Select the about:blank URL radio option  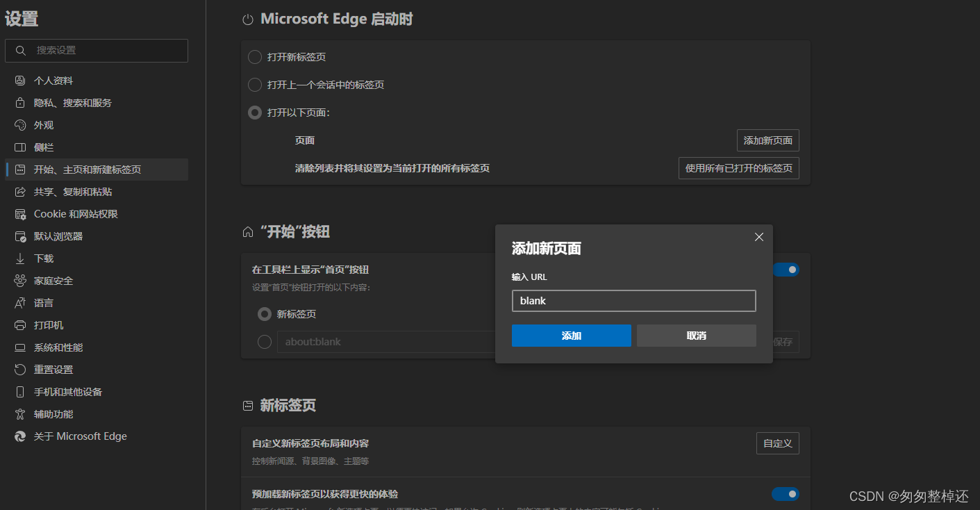coord(265,342)
